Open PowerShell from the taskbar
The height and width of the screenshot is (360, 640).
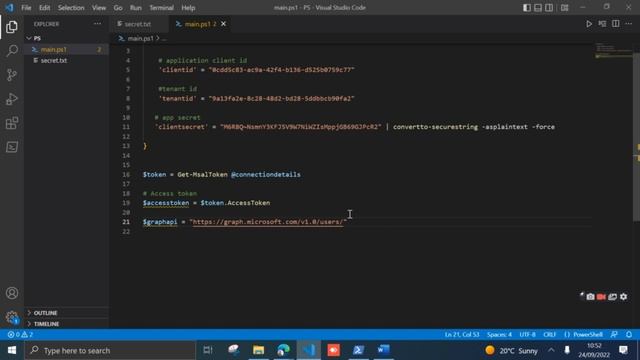coord(358,350)
